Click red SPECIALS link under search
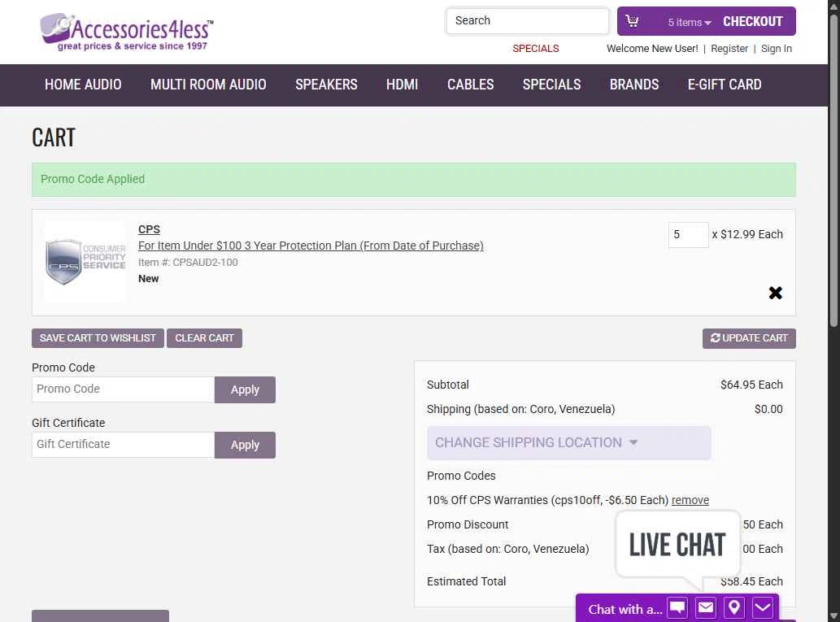The height and width of the screenshot is (622, 840). 536,49
